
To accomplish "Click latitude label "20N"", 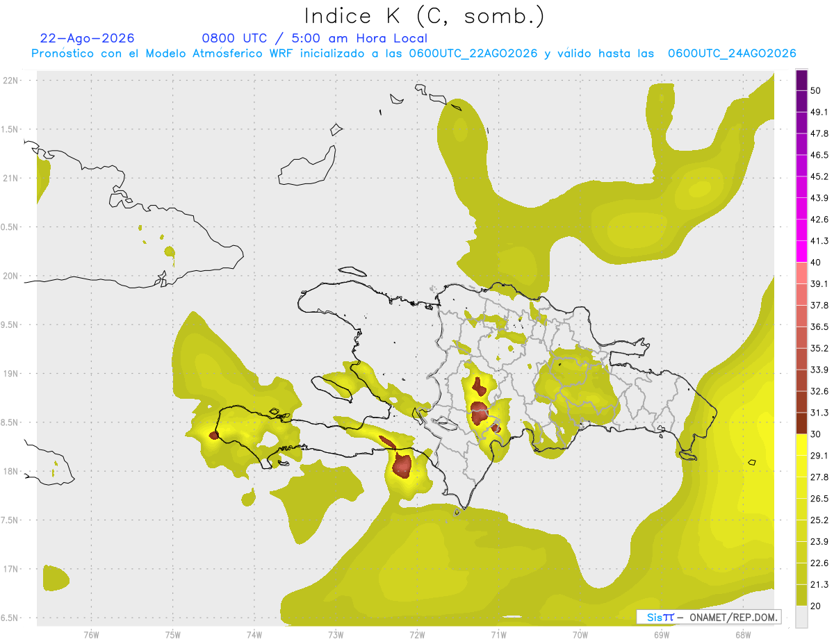I will point(10,276).
